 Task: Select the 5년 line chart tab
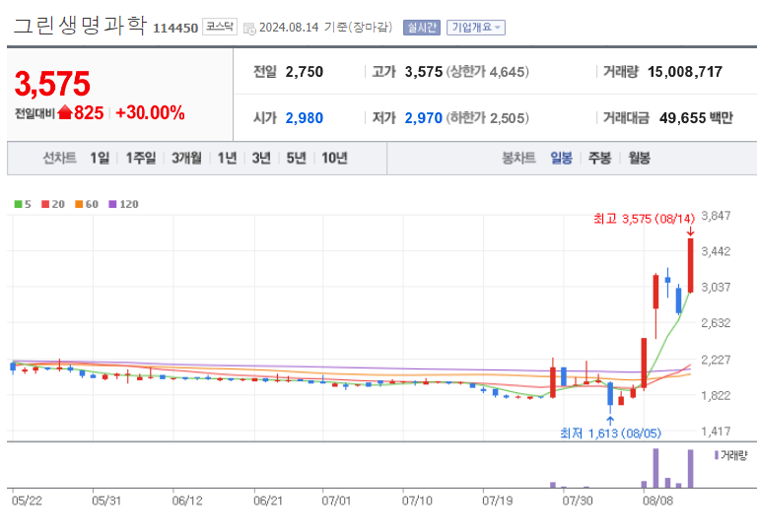pos(296,158)
